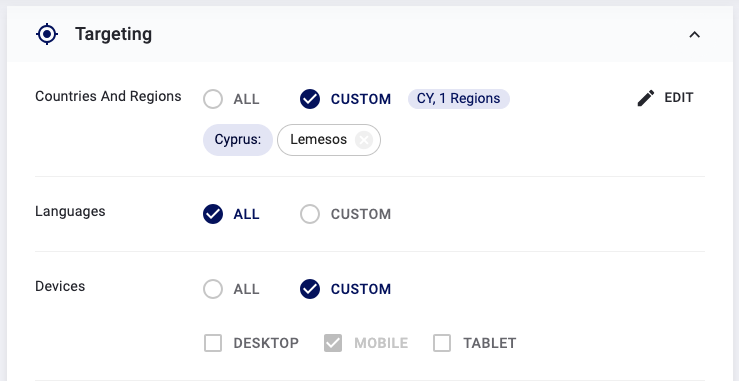Check the DESKTOP device checkbox
Image resolution: width=739 pixels, height=381 pixels.
(x=213, y=343)
